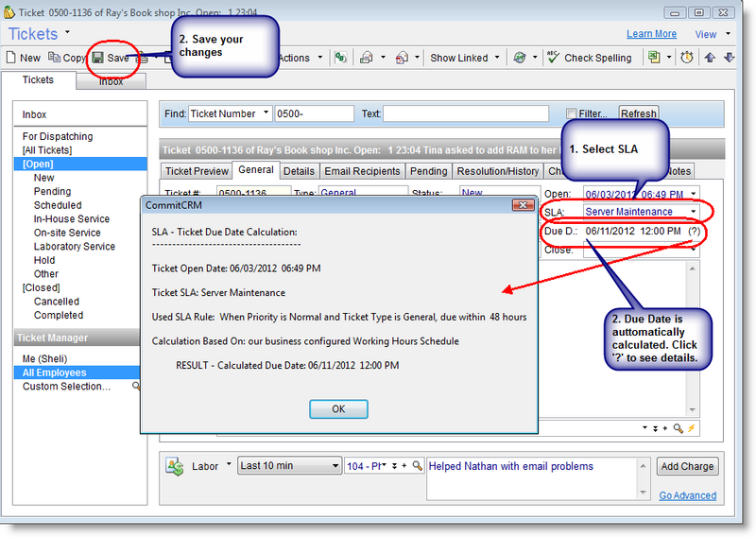Image resolution: width=756 pixels, height=537 pixels.
Task: Click the Text search input field
Action: click(x=468, y=113)
